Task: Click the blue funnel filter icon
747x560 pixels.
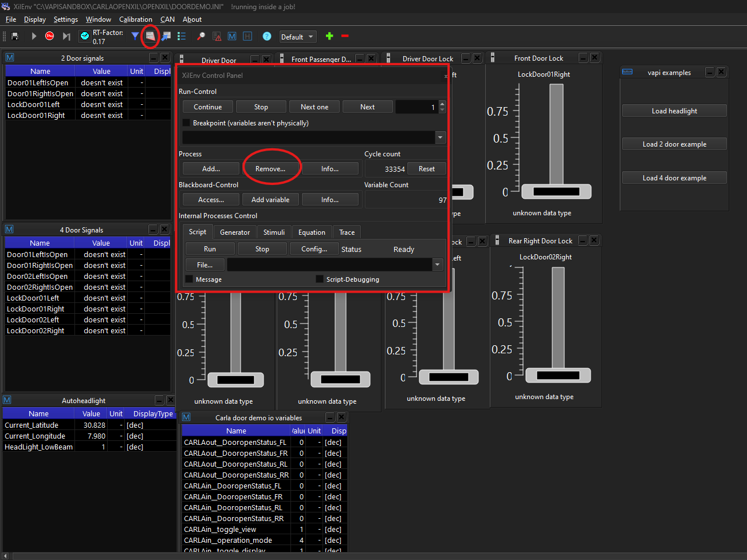Action: pos(135,36)
